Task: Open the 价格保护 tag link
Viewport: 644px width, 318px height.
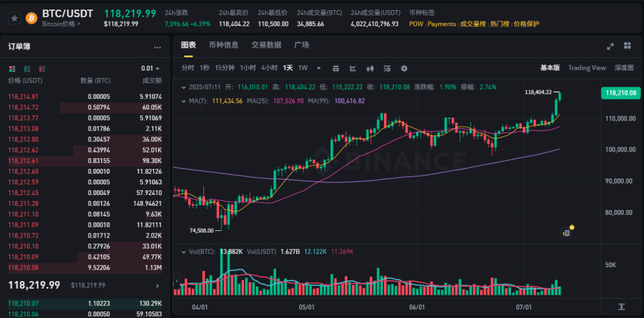Action: pos(527,24)
